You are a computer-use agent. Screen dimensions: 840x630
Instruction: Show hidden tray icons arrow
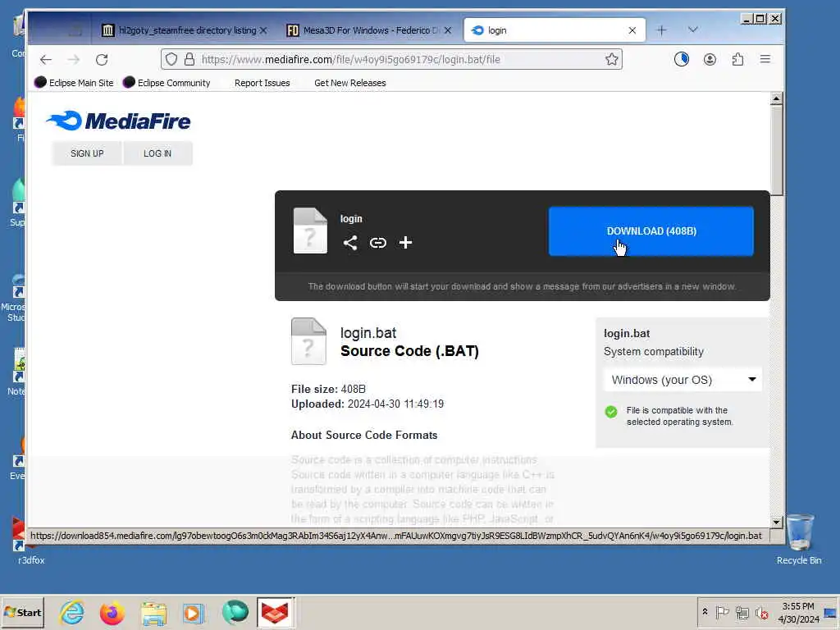click(x=705, y=612)
